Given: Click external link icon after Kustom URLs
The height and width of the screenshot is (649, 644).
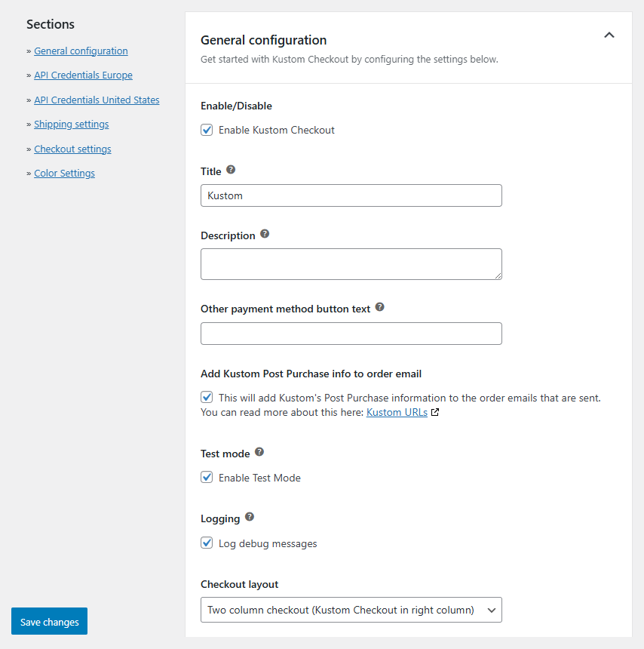Looking at the screenshot, I should coord(435,413).
